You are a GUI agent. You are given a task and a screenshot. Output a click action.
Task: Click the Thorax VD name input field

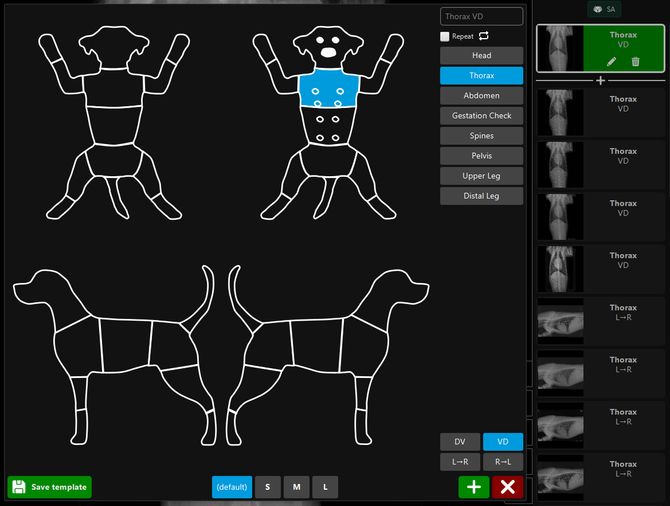tap(482, 17)
